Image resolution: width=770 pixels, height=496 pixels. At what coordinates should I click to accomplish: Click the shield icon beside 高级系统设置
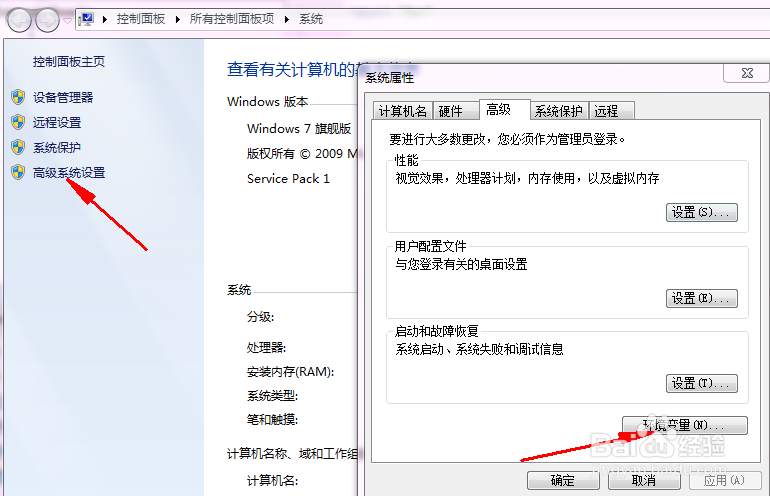pos(18,172)
